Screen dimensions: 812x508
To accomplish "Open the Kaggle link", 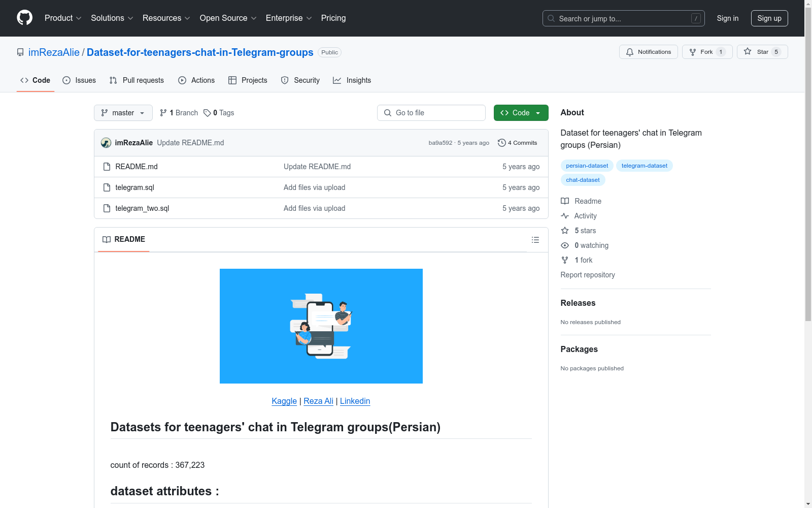I will tap(284, 401).
